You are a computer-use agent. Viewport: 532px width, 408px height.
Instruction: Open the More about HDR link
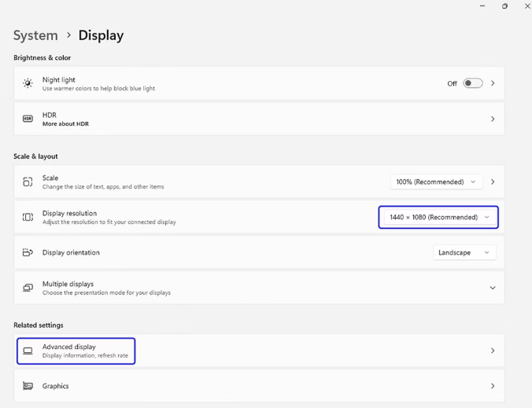click(x=65, y=123)
